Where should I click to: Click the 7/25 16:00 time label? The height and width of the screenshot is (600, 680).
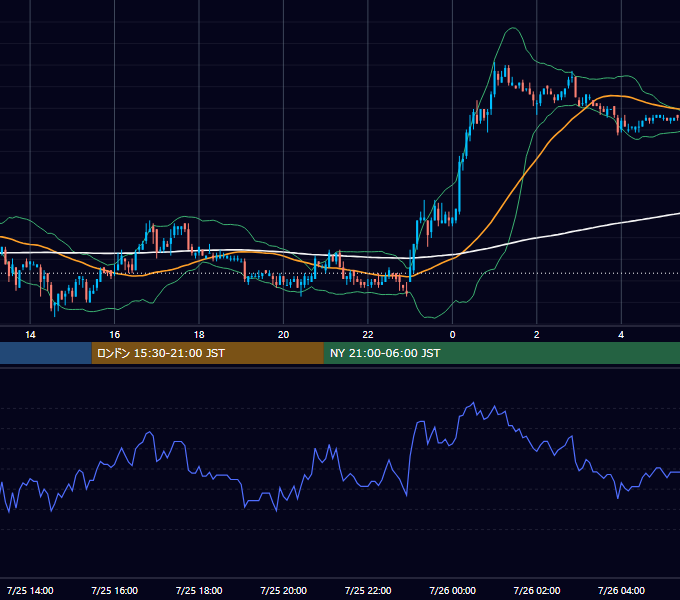pos(114,590)
